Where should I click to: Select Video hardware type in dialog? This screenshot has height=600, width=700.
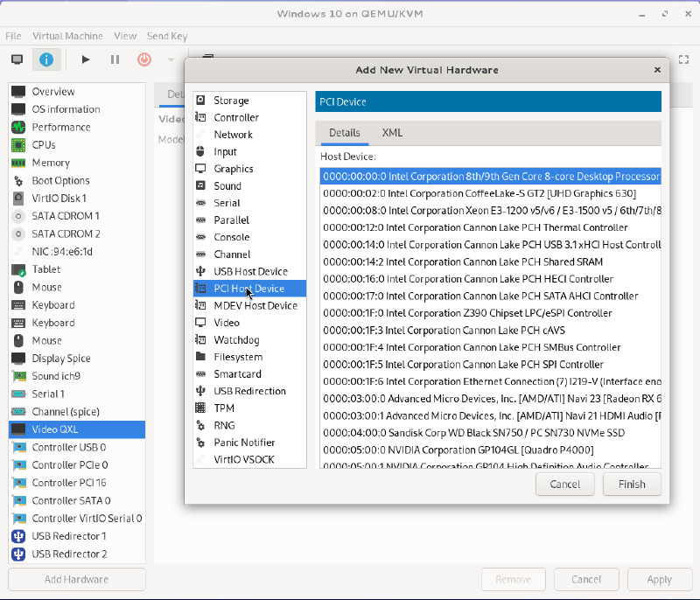click(x=249, y=323)
